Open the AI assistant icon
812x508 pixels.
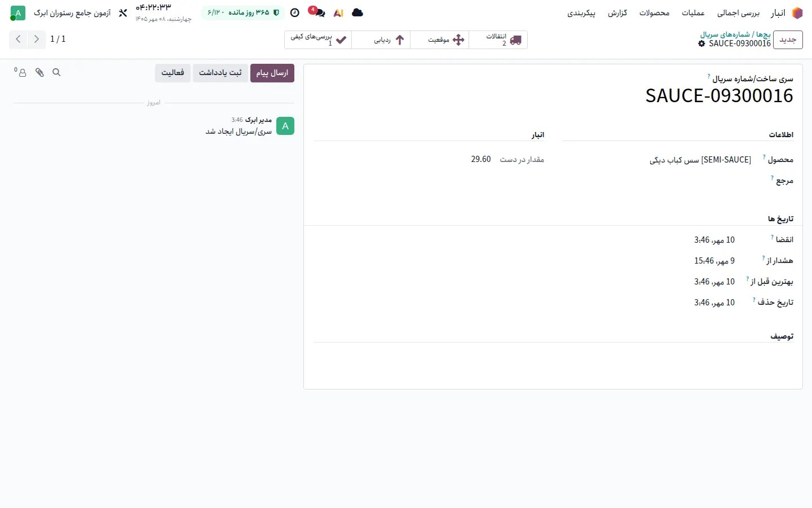click(x=338, y=12)
